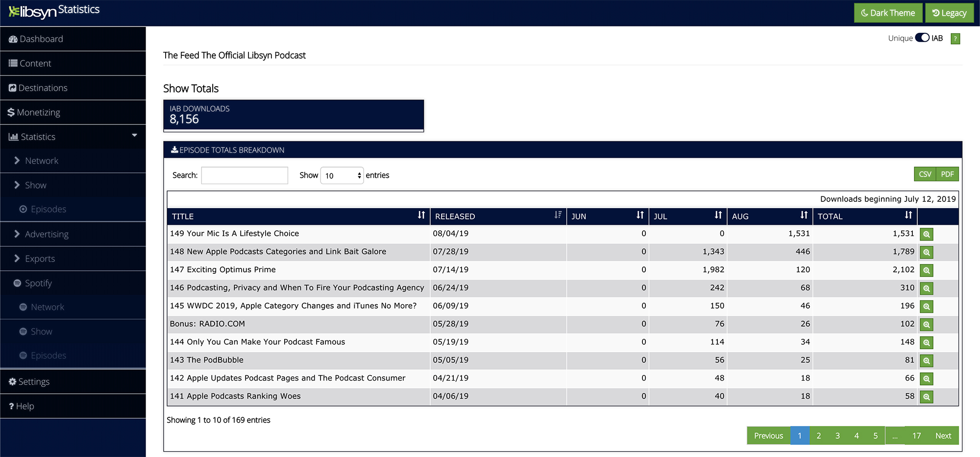Open Spotify Episodes stats
The image size is (980, 457).
tap(73, 356)
